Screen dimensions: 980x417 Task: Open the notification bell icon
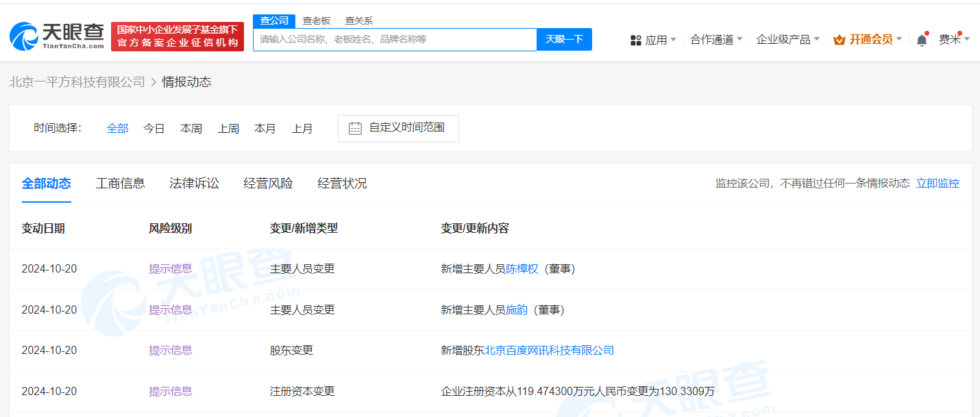(x=922, y=40)
